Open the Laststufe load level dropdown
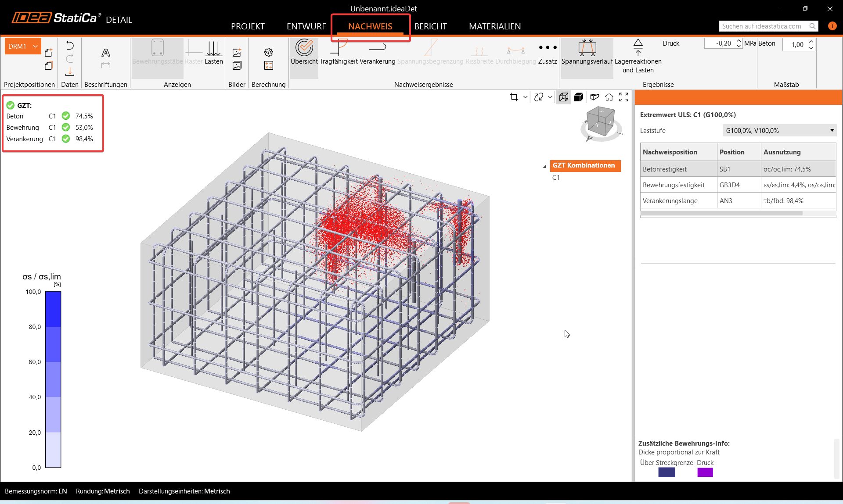Screen dimensions: 843x504 [x=779, y=130]
